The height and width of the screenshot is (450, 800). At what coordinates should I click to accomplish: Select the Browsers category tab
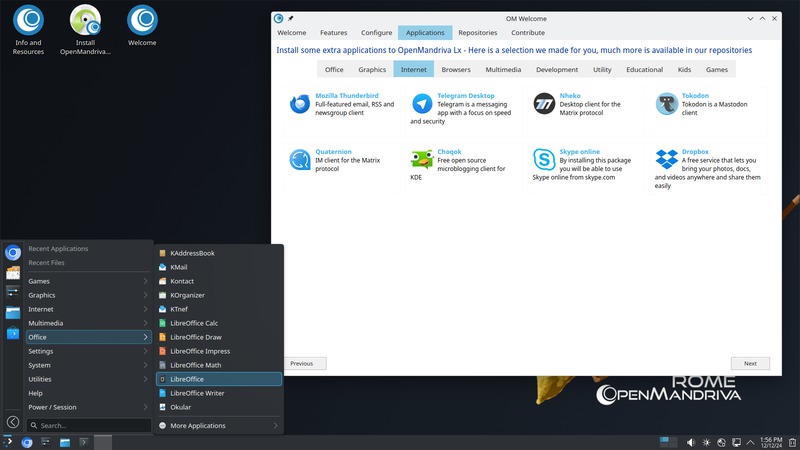tap(456, 70)
